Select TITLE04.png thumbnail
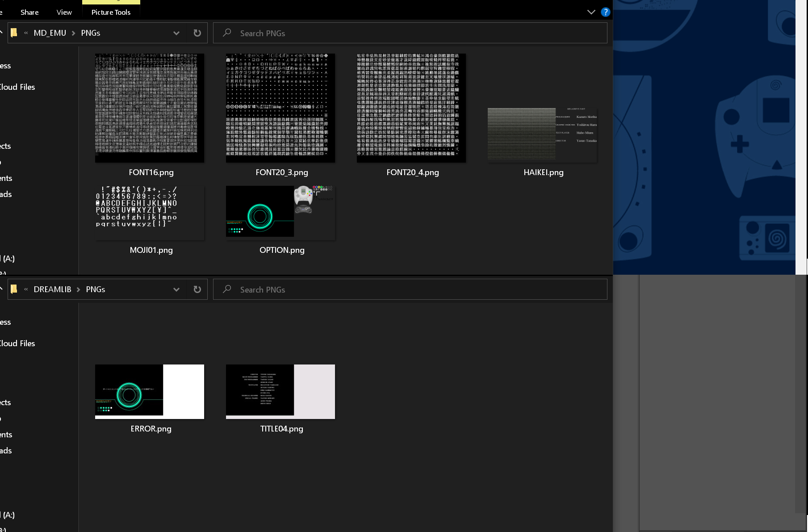Screen dimensions: 808x532 pyautogui.click(x=280, y=392)
